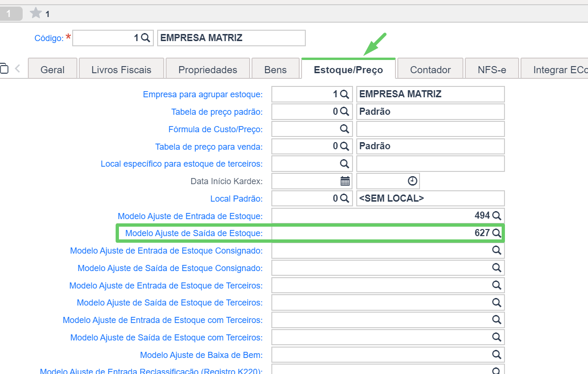Switch to the Livros Fiscais tab
Image resolution: width=588 pixels, height=374 pixels.
121,69
